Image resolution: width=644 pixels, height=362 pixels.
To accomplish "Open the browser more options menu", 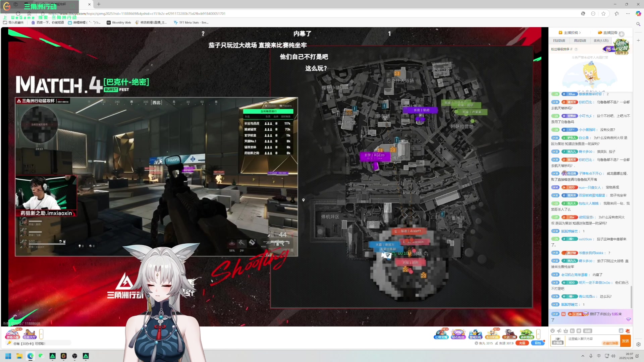I will 628,14.
